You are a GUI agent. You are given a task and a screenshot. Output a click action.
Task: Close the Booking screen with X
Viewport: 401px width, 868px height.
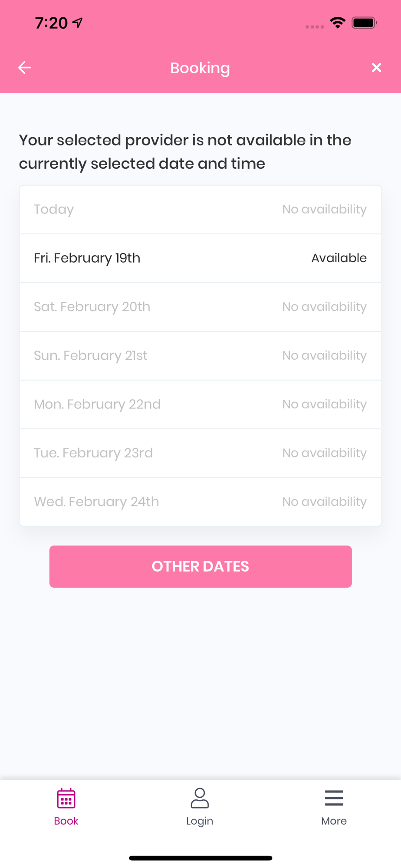pyautogui.click(x=376, y=68)
